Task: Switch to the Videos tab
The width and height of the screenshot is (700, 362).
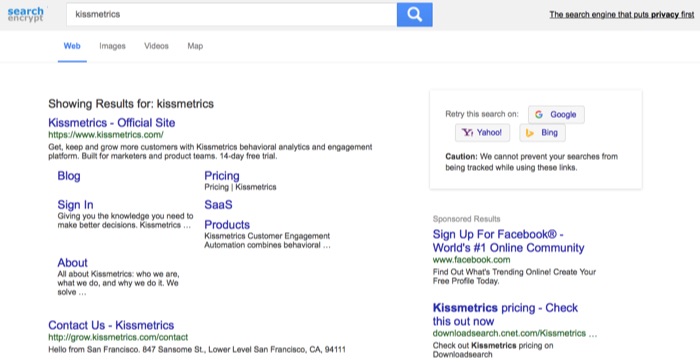Action: [156, 46]
